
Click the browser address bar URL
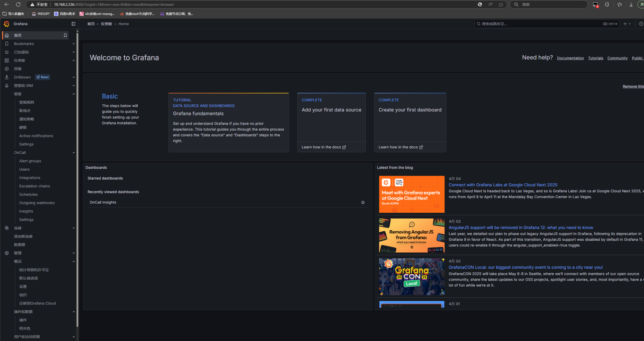click(x=114, y=5)
